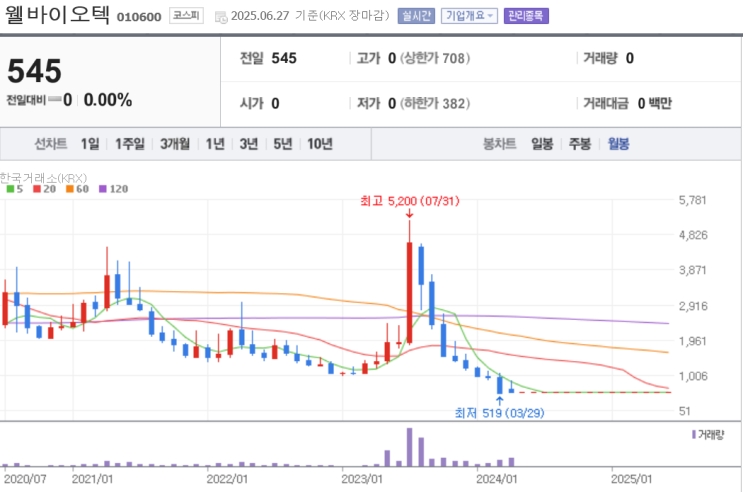This screenshot has width=743, height=492.
Task: Click stock code 010600
Action: tap(139, 17)
